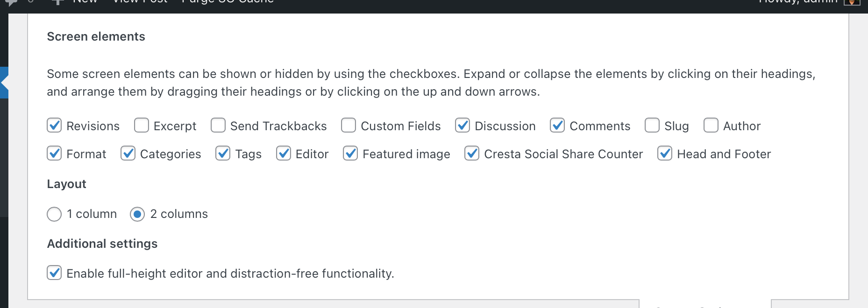Select the 2 columns layout option
The width and height of the screenshot is (868, 308).
[x=137, y=214]
